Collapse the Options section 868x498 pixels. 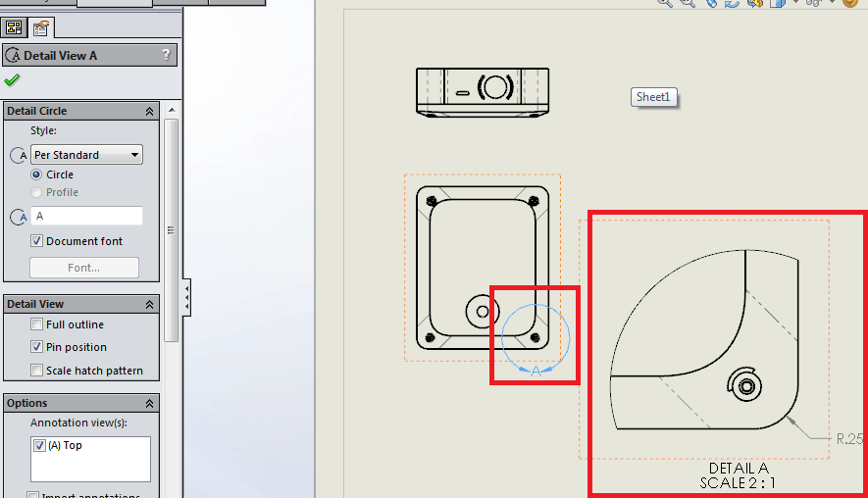pos(149,404)
